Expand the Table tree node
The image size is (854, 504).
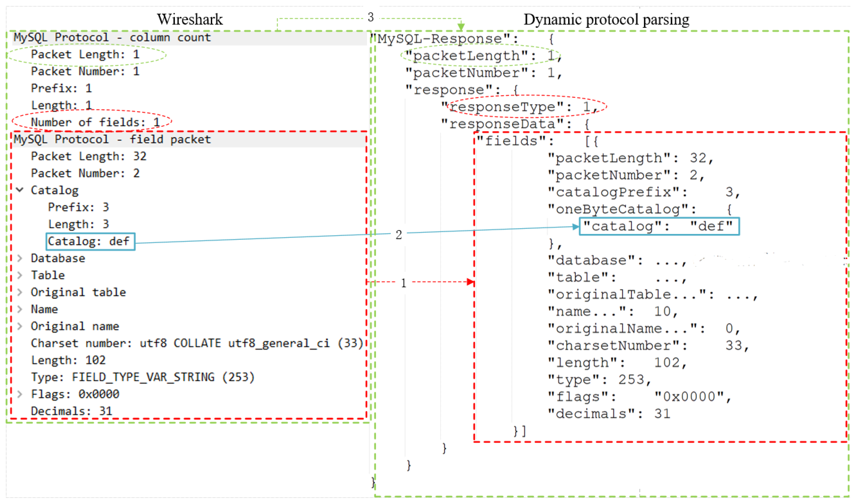tap(20, 275)
